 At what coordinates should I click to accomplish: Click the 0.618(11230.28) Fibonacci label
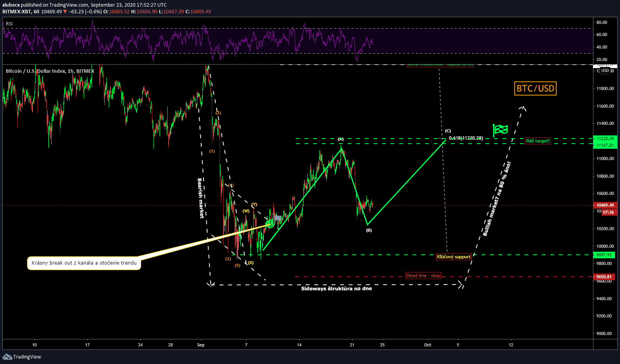click(x=466, y=138)
